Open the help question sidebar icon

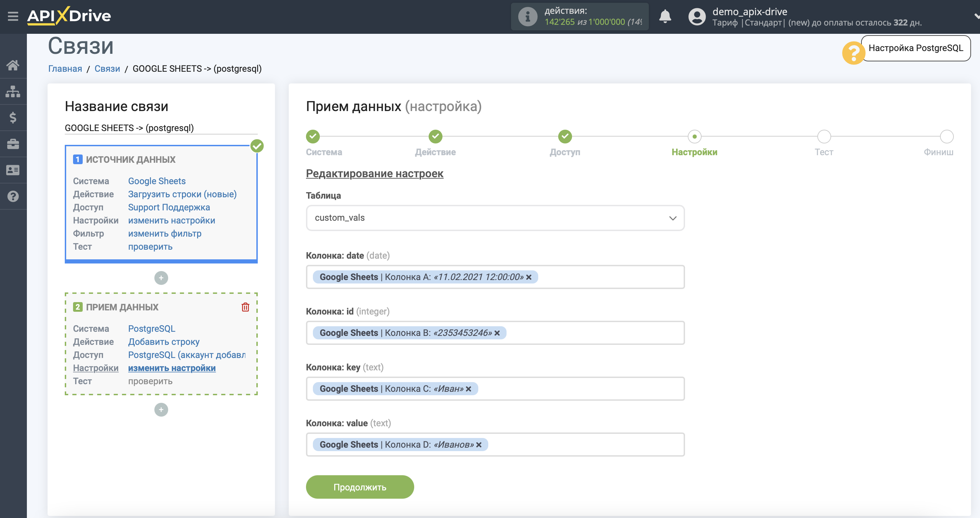[x=13, y=197]
